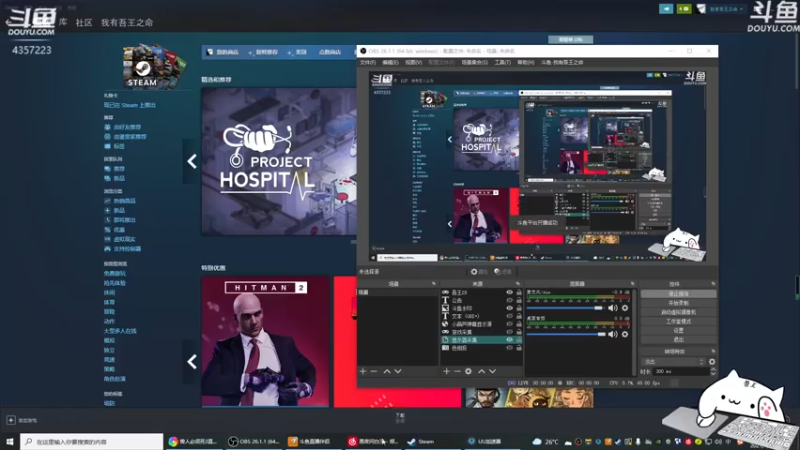Open the Hitman 2 offer thumbnail in Steam
Image resolution: width=800 pixels, height=450 pixels.
[265, 341]
